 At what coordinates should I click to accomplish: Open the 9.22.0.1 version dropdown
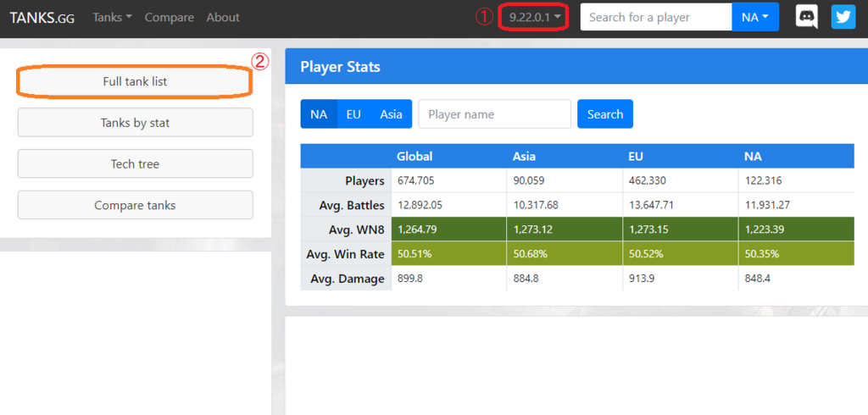click(x=536, y=17)
